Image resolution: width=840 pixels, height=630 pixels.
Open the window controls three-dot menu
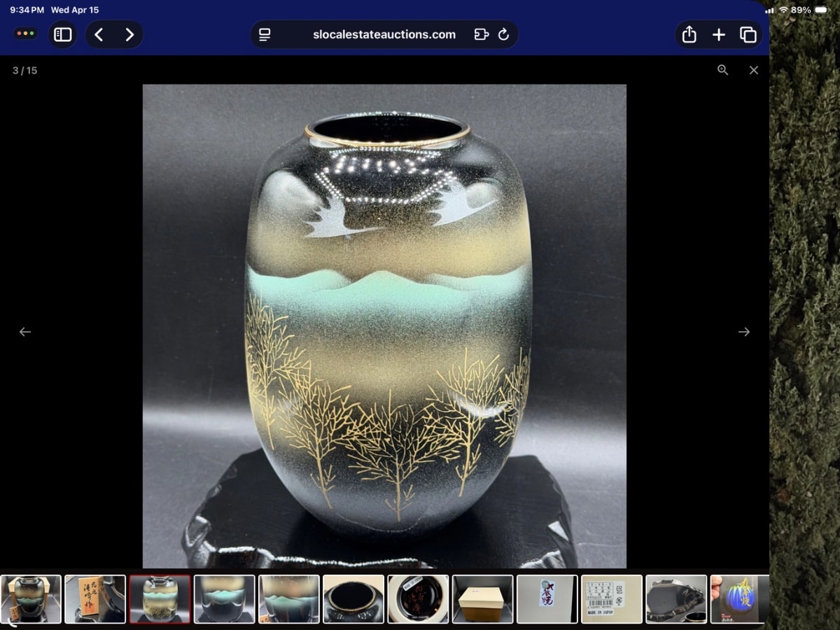pyautogui.click(x=26, y=34)
